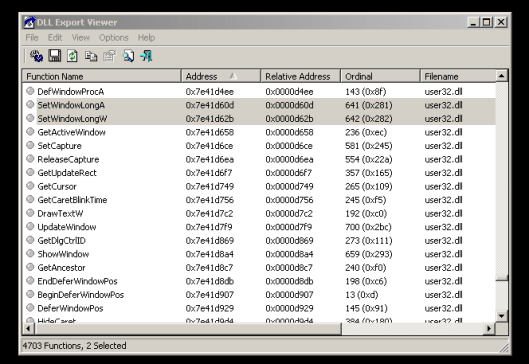529x364 pixels.
Task: Click ordinal value 13 (0xd)
Action: 362,295
